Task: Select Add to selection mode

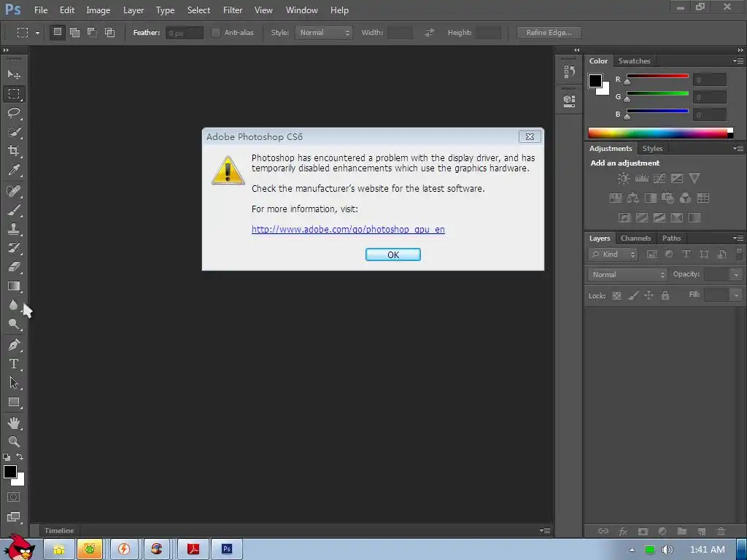Action: coord(75,32)
